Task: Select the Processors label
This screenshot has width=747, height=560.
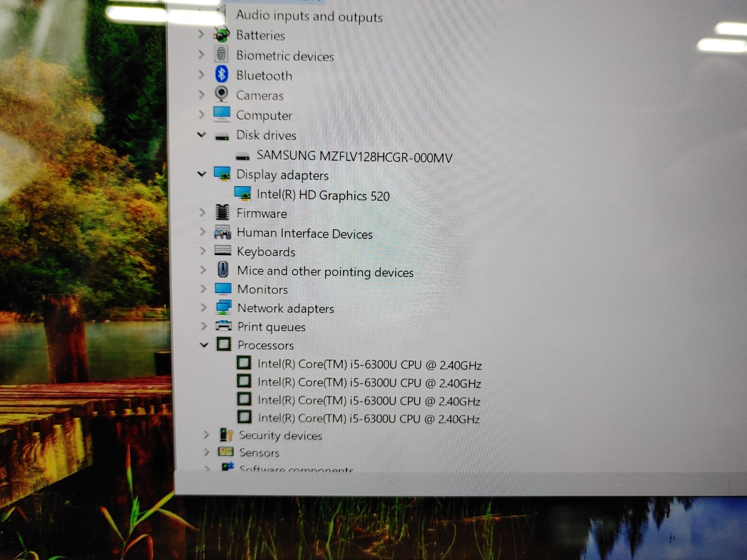Action: click(266, 345)
